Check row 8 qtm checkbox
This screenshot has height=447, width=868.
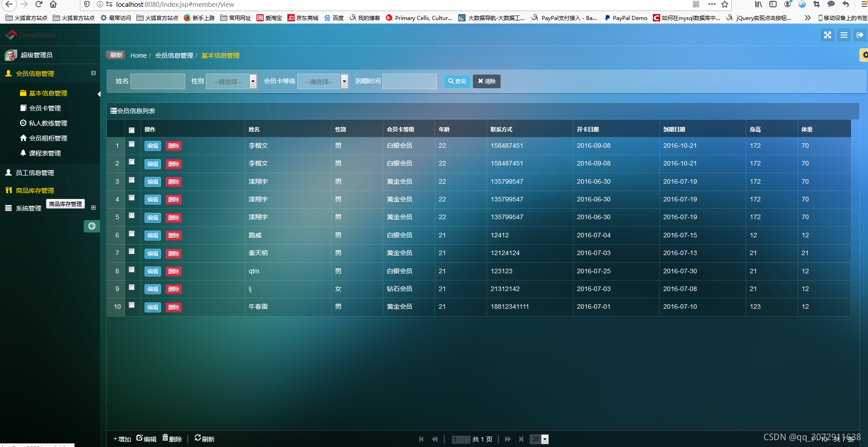[x=131, y=270]
